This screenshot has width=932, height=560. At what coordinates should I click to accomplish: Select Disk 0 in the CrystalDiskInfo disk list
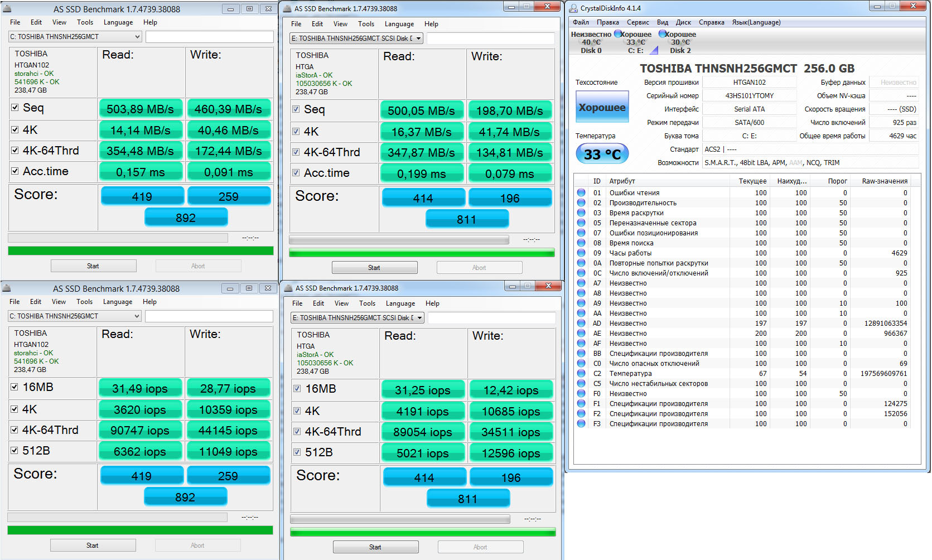coord(591,42)
